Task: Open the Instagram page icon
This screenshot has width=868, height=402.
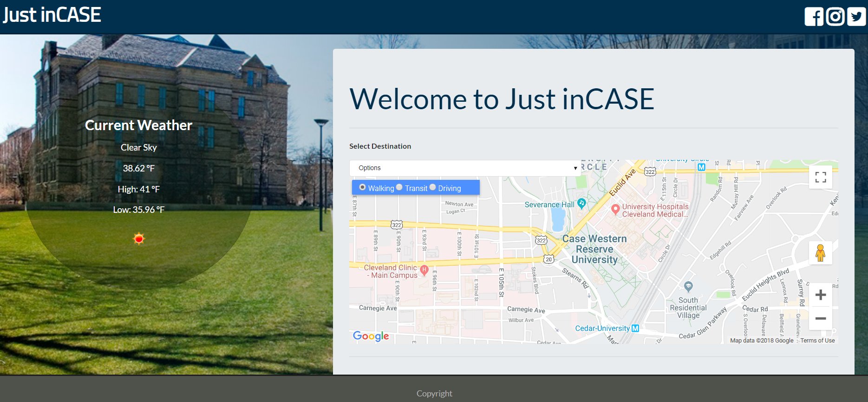Action: (x=835, y=17)
